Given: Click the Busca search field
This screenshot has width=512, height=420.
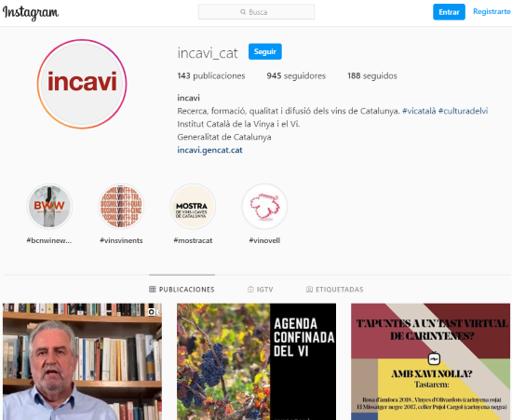Looking at the screenshot, I should pyautogui.click(x=256, y=12).
